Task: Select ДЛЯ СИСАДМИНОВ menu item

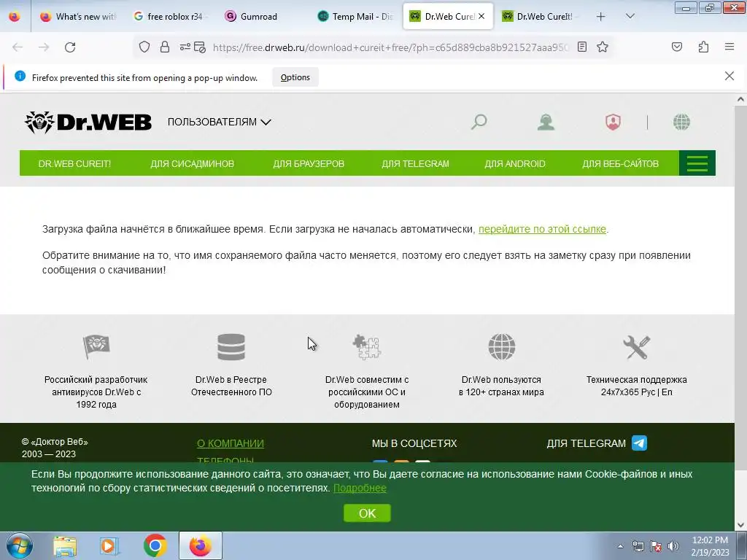Action: pyautogui.click(x=192, y=163)
